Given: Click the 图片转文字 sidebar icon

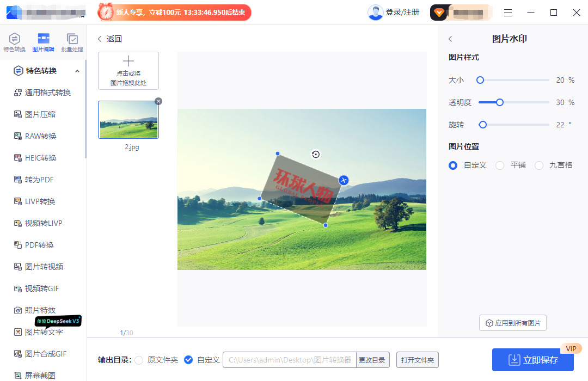Looking at the screenshot, I should point(17,332).
